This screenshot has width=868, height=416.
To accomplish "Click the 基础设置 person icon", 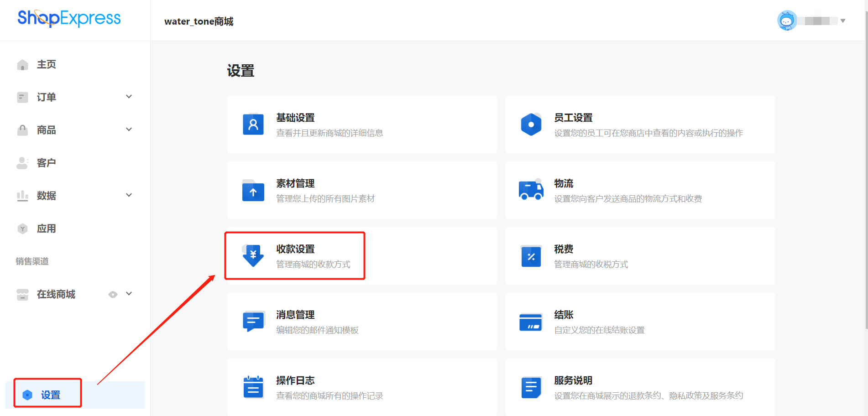I will click(x=253, y=124).
